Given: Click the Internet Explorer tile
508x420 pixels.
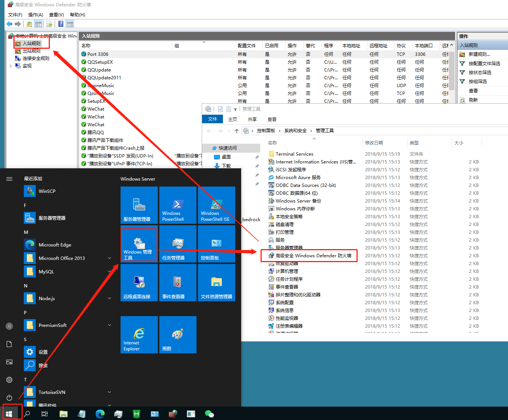Looking at the screenshot, I should 139,335.
